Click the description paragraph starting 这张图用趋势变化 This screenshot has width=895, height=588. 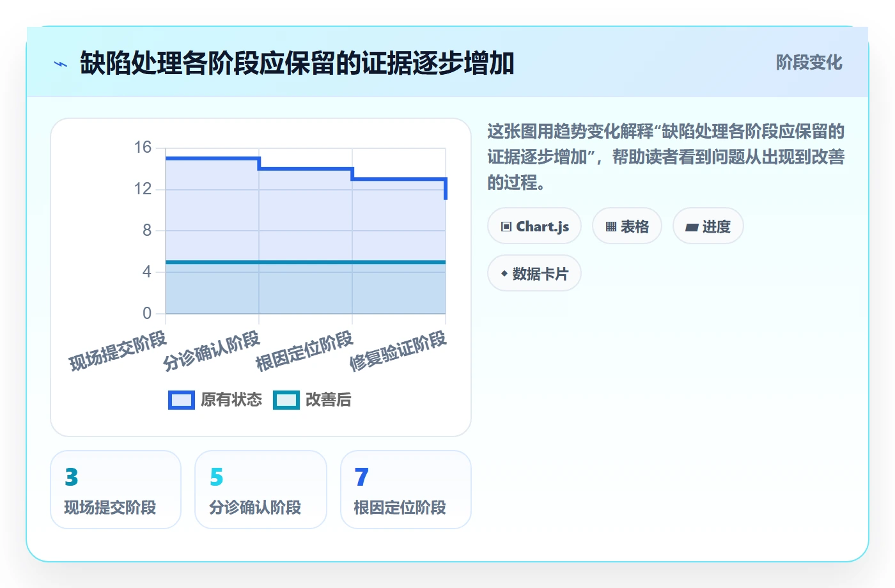666,157
